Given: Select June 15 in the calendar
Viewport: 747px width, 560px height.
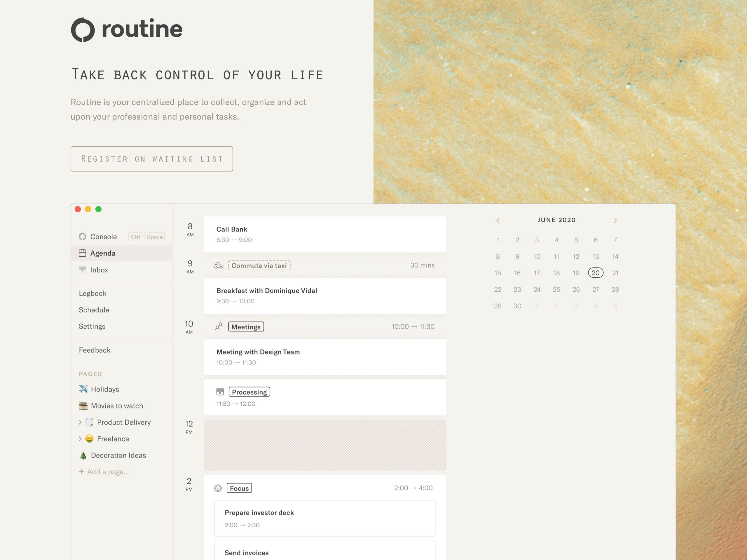Looking at the screenshot, I should pyautogui.click(x=498, y=273).
